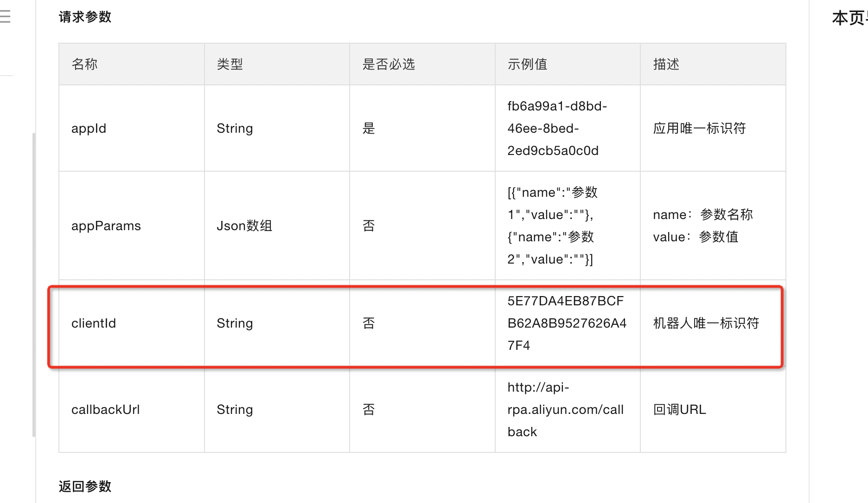868x503 pixels.
Task: Select the 应用唯一标识符 description cell
Action: coord(699,129)
